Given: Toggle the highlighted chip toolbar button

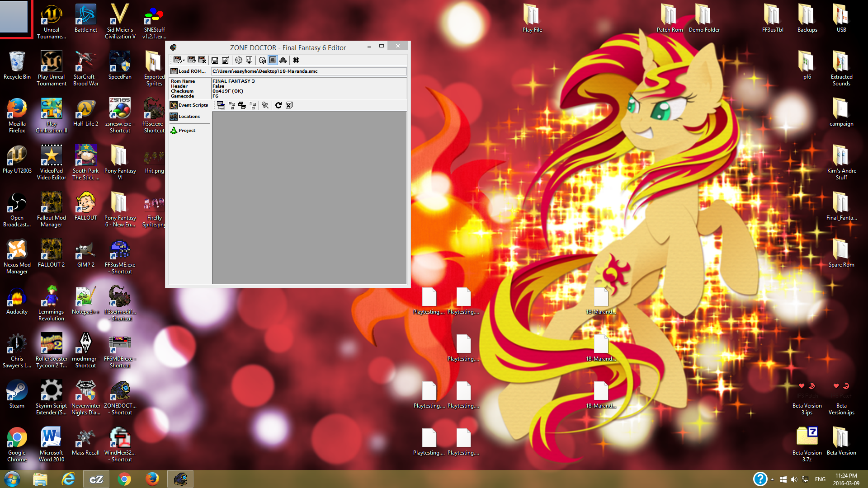Looking at the screenshot, I should (x=273, y=60).
